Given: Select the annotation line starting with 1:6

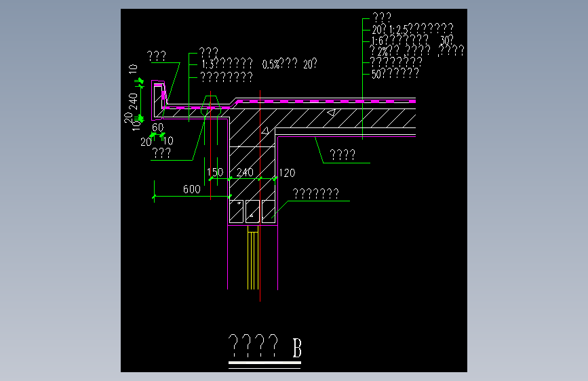Looking at the screenshot, I should point(412,40).
